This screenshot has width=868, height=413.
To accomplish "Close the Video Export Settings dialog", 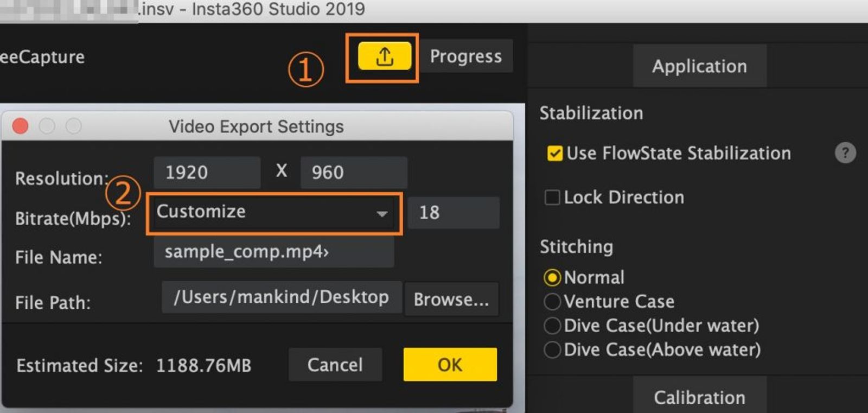I will click(21, 126).
